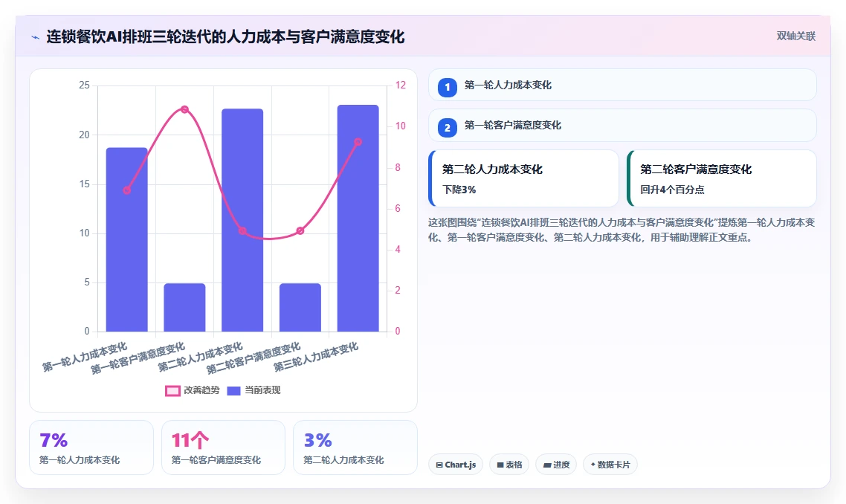
Task: Open the 第一轮客户满意度变化 list item
Action: pyautogui.click(x=622, y=125)
